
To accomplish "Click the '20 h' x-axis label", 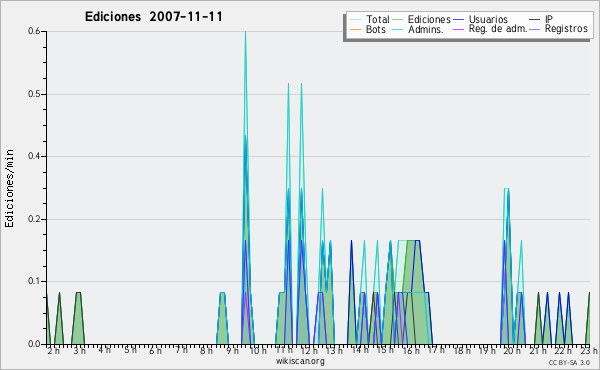I will [512, 351].
